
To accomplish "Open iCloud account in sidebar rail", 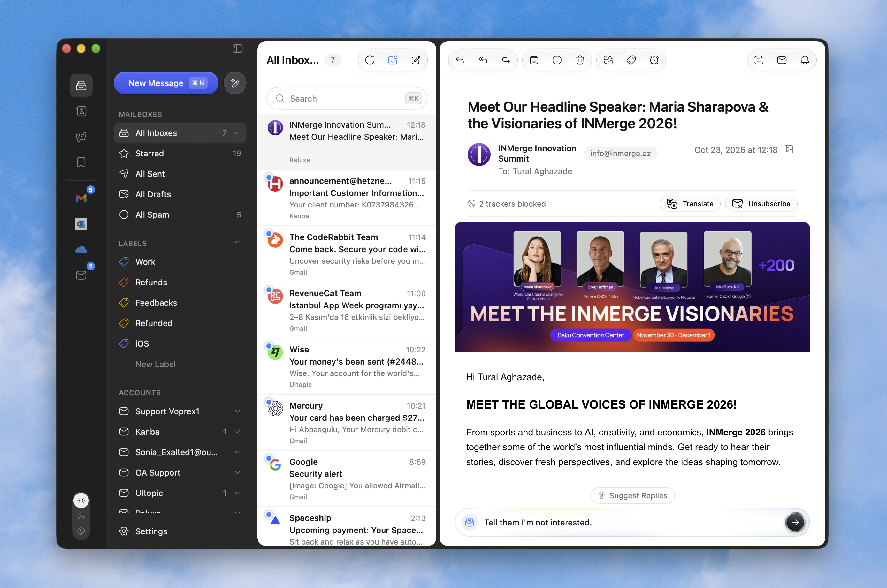I will point(81,250).
